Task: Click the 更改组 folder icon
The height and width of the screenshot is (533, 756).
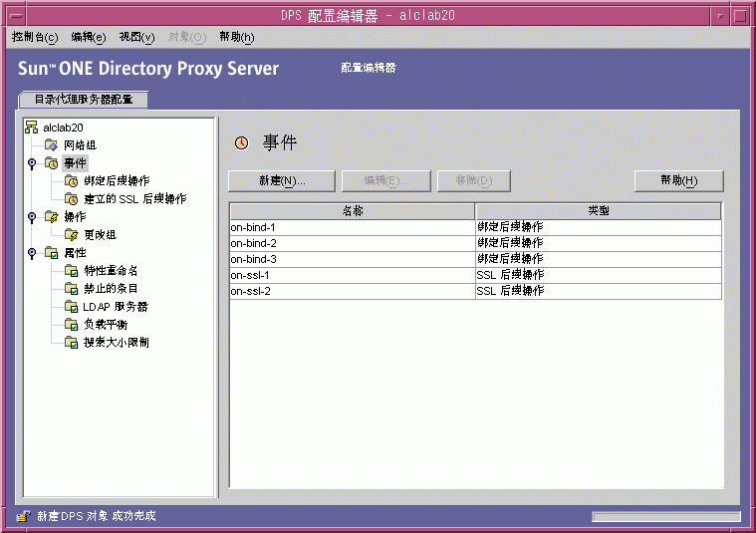Action: pyautogui.click(x=71, y=234)
